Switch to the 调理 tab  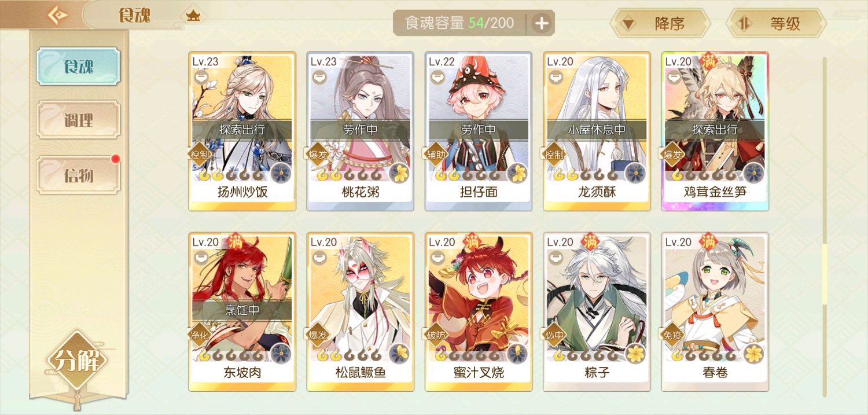pyautogui.click(x=78, y=120)
